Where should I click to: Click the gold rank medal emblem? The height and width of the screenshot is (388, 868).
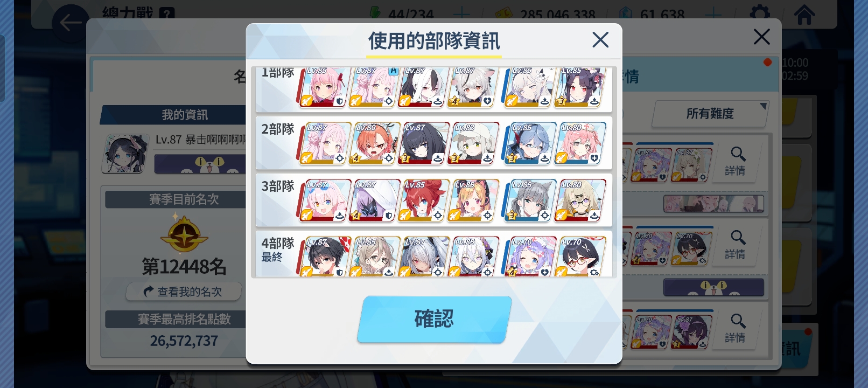click(x=184, y=234)
